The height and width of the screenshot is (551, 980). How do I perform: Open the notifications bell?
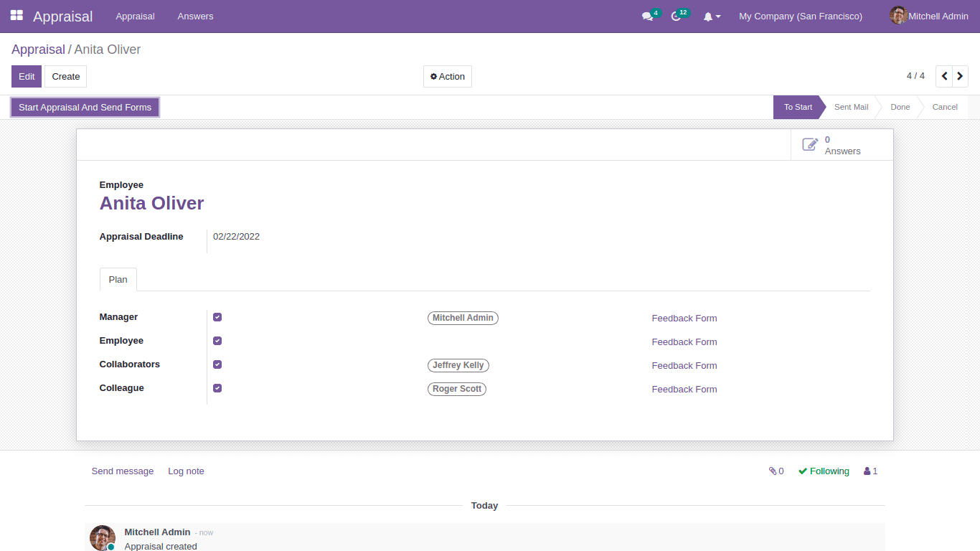tap(709, 16)
